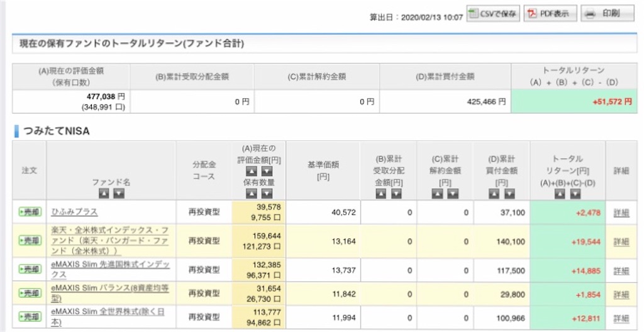Image resolution: width=644 pixels, height=332 pixels.
Task: Click purchase amount 100,966
Action: tap(511, 318)
